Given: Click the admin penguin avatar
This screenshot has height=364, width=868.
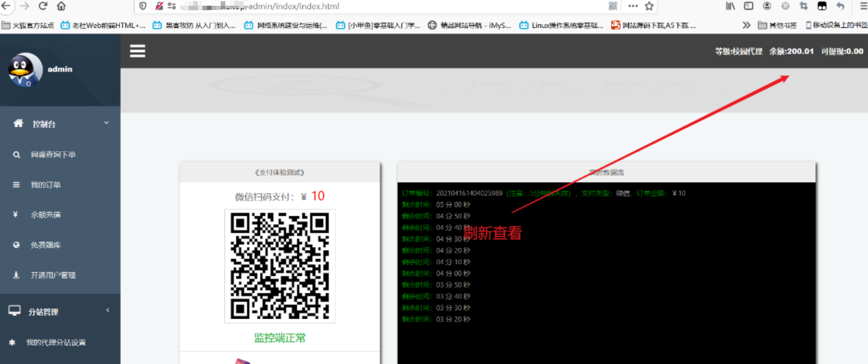Looking at the screenshot, I should click(x=25, y=70).
